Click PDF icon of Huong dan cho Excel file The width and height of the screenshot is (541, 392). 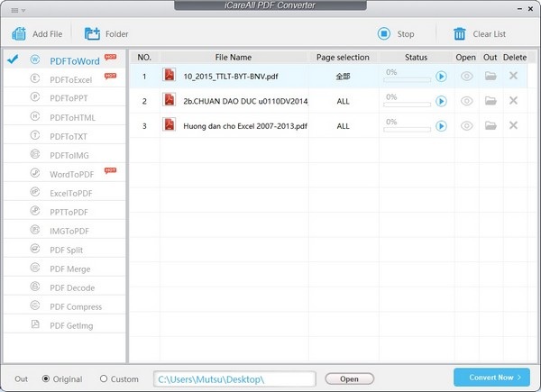coord(170,124)
